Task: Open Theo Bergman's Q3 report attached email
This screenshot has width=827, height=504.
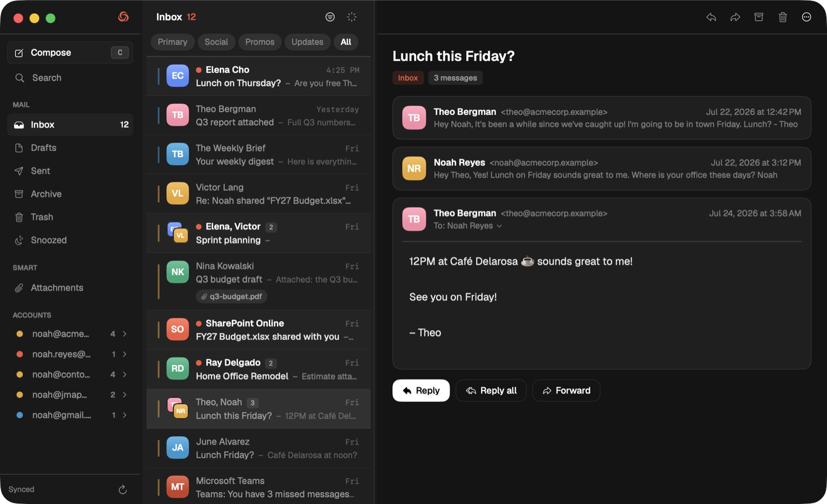Action: 259,116
